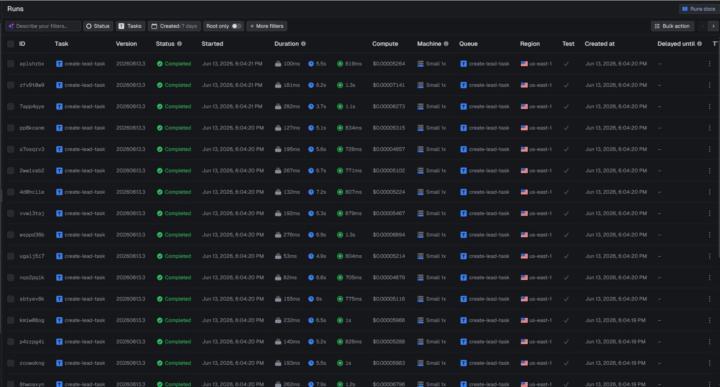Click the task icon in the first row's Task column
Image resolution: width=720 pixels, height=387 pixels.
tap(59, 64)
